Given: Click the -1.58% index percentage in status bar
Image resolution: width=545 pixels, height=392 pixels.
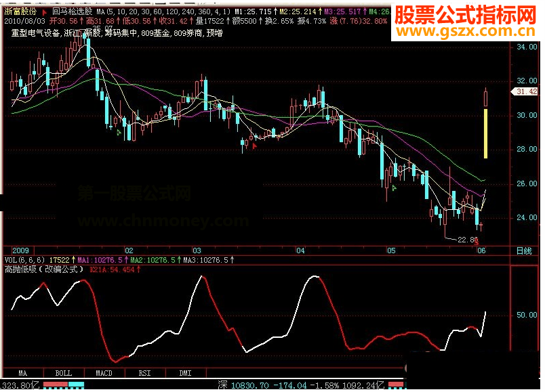Looking at the screenshot, I should tap(324, 385).
